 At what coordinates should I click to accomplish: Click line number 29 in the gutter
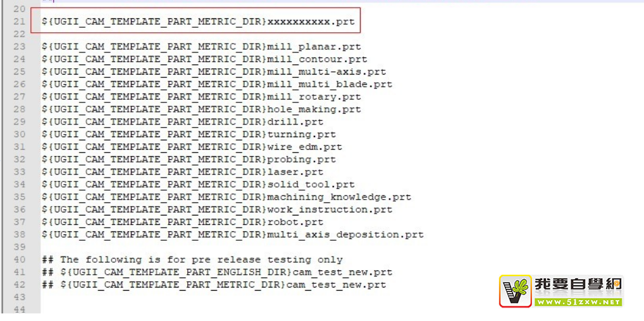(x=19, y=122)
